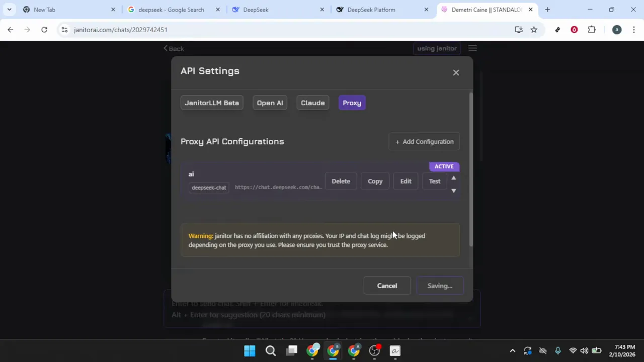
Task: Click the chat.deepseek.com URL text
Action: tap(278, 187)
